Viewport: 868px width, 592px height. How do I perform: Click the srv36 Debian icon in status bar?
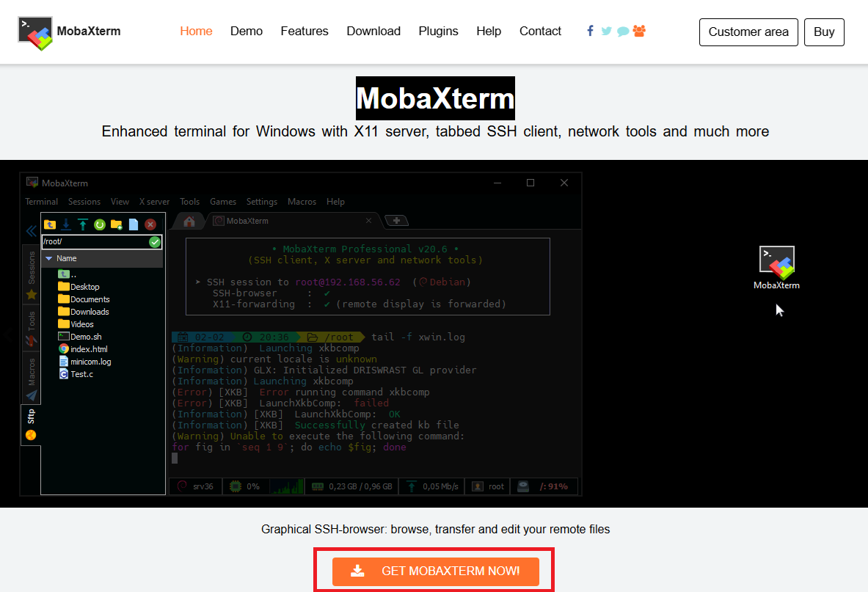tap(182, 486)
